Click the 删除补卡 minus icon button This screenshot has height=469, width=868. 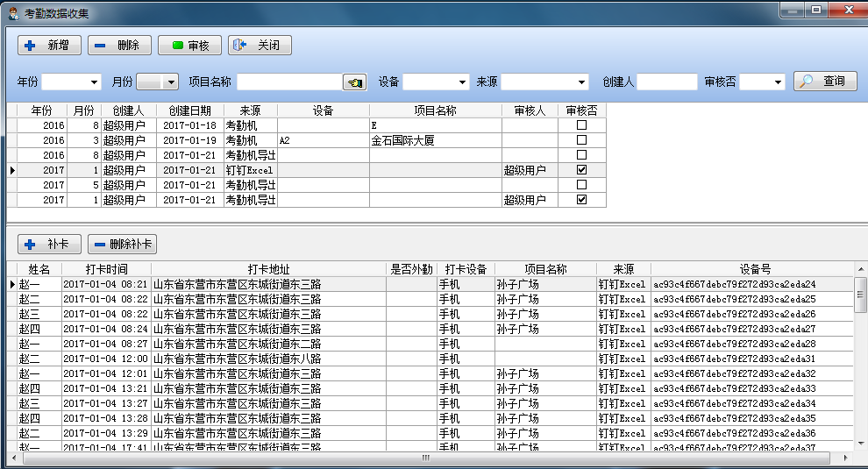click(122, 245)
